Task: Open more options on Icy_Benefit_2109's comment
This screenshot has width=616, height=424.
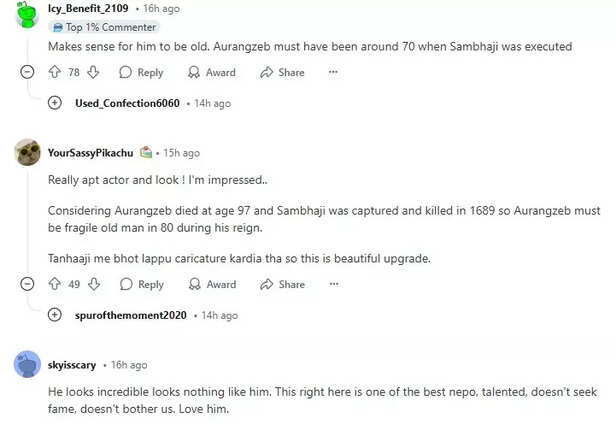Action: 333,72
